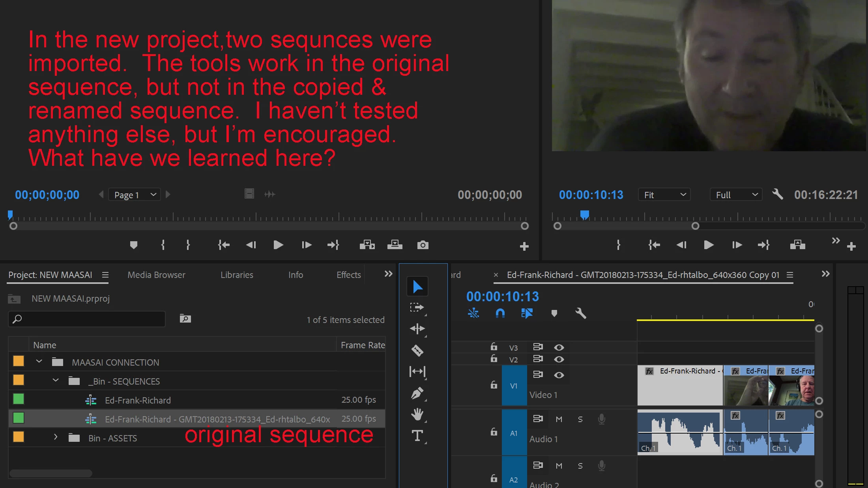Select the Type tool
Viewport: 868px width, 488px height.
tap(417, 436)
